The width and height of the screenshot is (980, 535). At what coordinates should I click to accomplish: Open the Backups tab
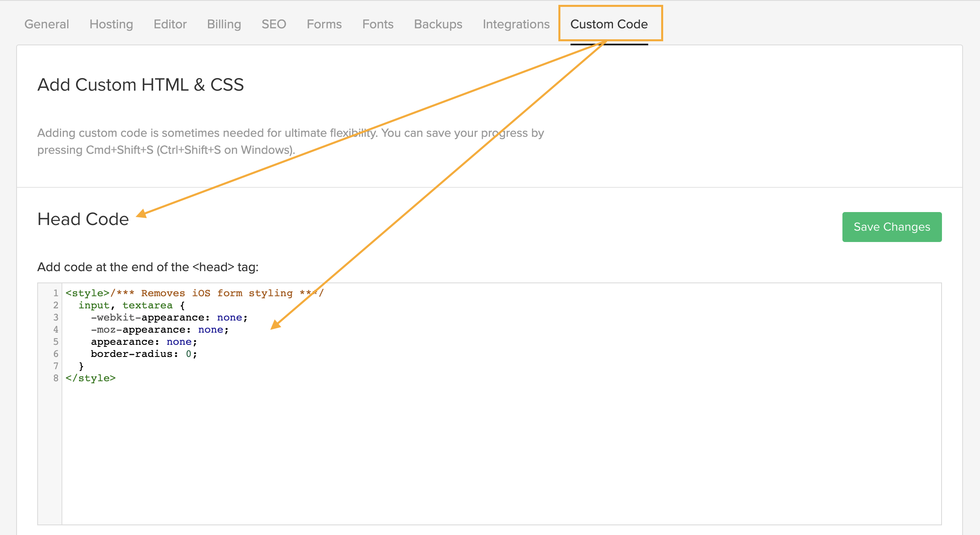pos(438,24)
